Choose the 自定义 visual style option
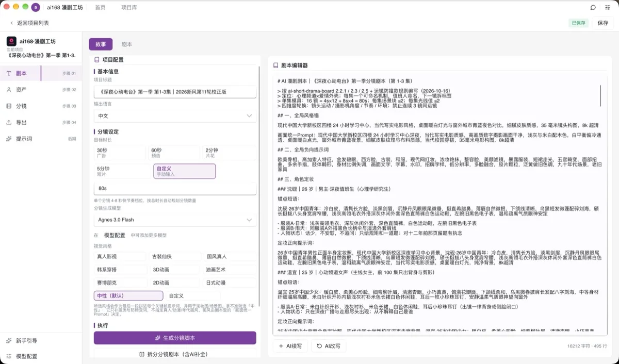This screenshot has width=619, height=364. (x=193, y=296)
